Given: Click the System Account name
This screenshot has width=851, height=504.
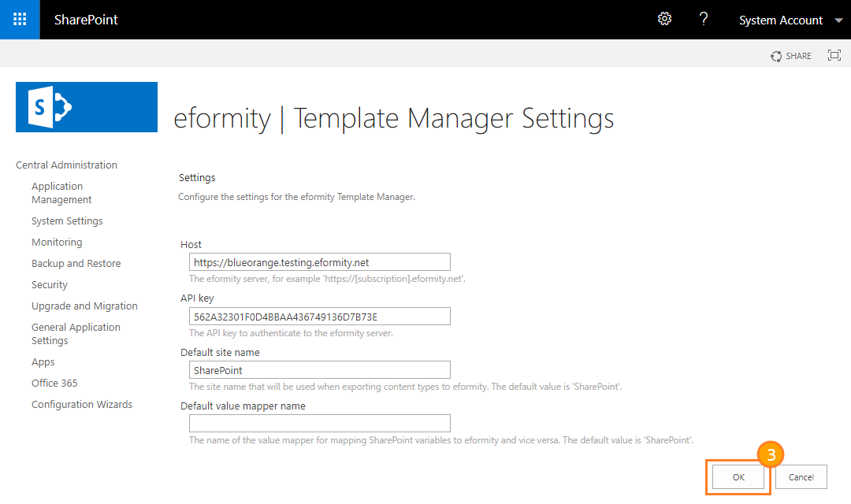Looking at the screenshot, I should click(780, 20).
